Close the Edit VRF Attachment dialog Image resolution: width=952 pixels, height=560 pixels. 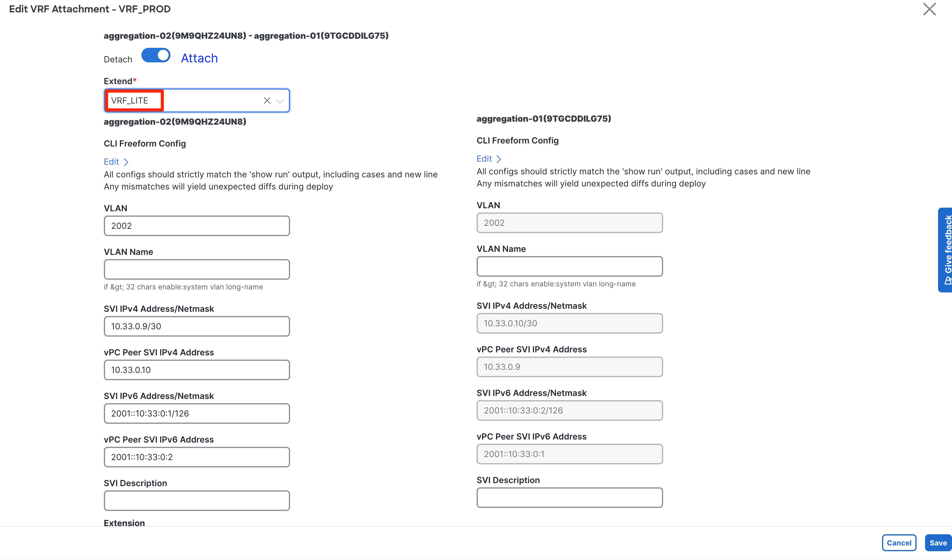[x=929, y=9]
